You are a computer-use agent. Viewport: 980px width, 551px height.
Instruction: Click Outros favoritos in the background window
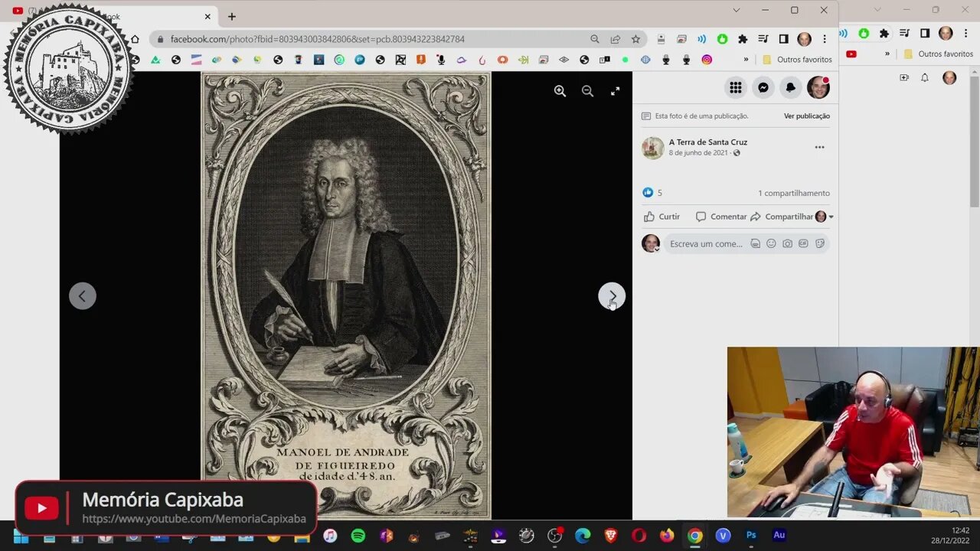(x=939, y=54)
